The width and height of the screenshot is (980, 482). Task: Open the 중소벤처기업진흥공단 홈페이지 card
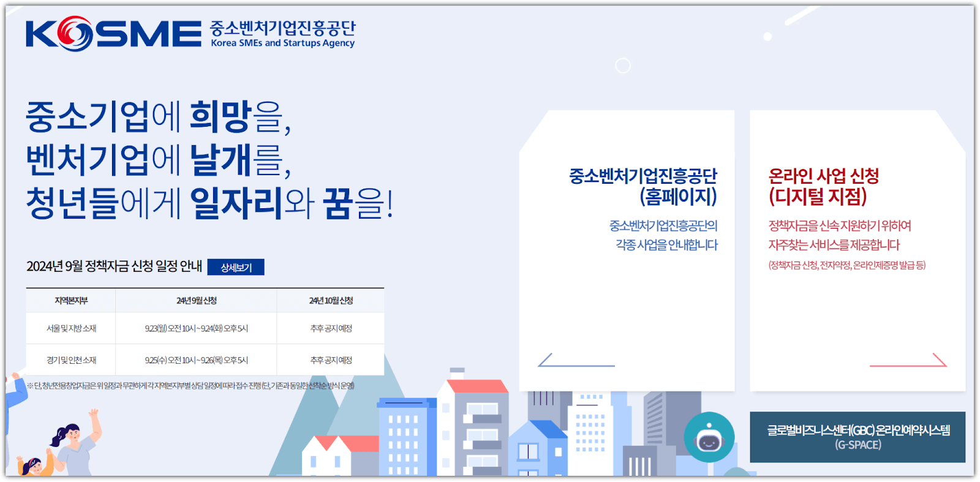click(x=627, y=250)
